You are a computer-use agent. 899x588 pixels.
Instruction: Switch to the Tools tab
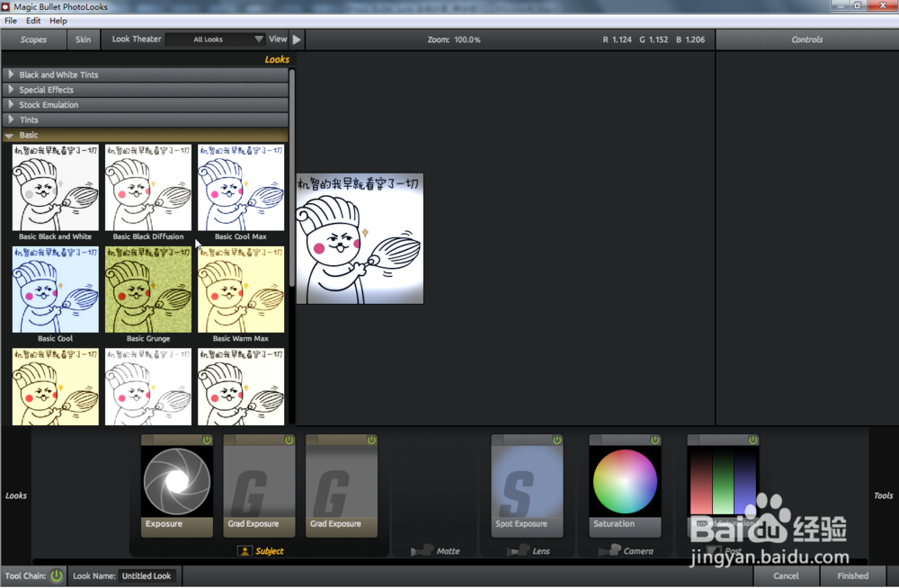[882, 494]
